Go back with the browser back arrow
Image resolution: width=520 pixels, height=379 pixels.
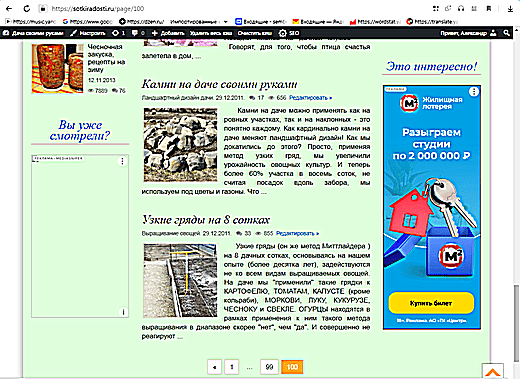pos(9,9)
